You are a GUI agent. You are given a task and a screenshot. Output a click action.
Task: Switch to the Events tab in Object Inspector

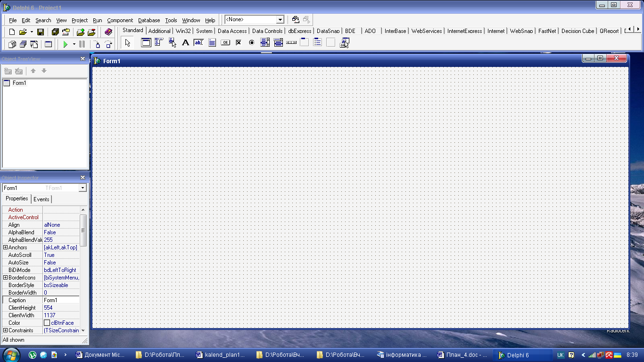click(x=41, y=199)
